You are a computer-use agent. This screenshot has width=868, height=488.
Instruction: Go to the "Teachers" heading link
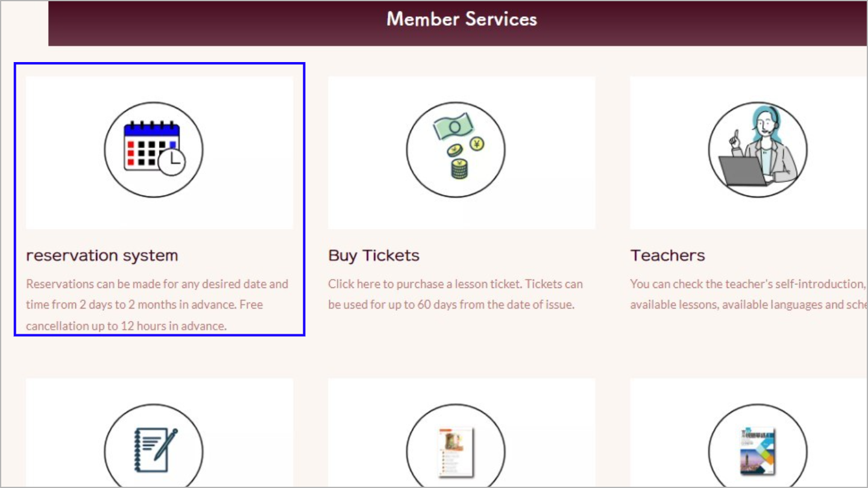pos(667,255)
